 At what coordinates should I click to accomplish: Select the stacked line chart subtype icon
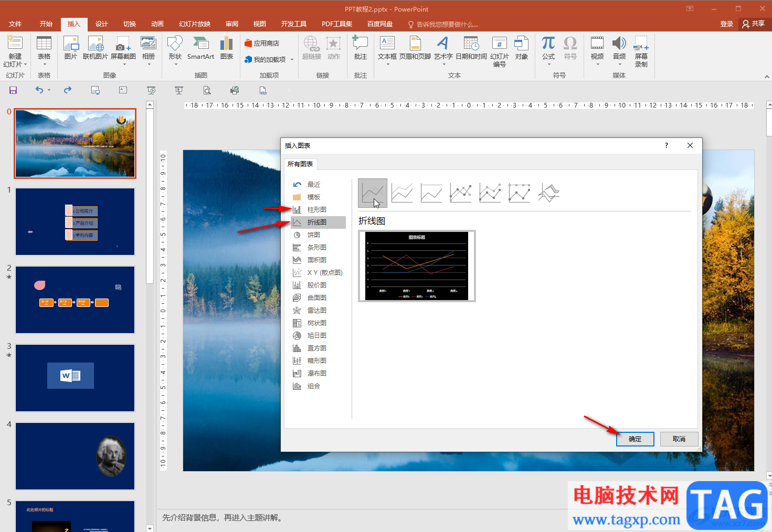pyautogui.click(x=402, y=193)
